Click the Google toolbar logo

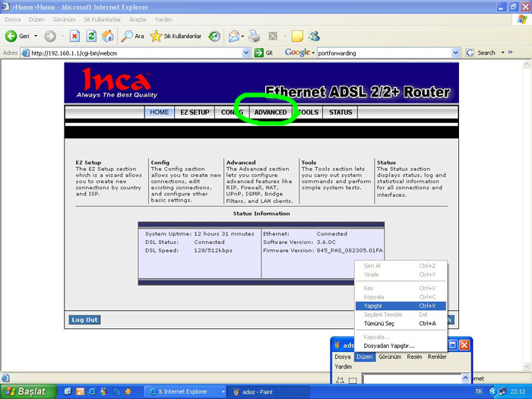297,52
